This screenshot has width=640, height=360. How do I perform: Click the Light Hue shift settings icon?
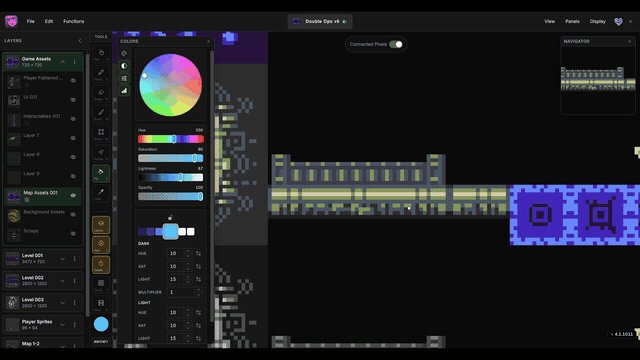point(198,313)
